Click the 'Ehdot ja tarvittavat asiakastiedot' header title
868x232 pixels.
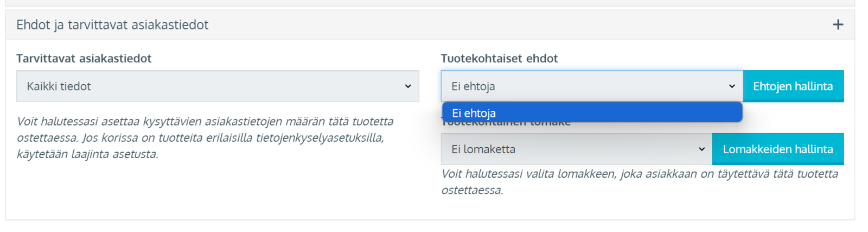coord(112,24)
